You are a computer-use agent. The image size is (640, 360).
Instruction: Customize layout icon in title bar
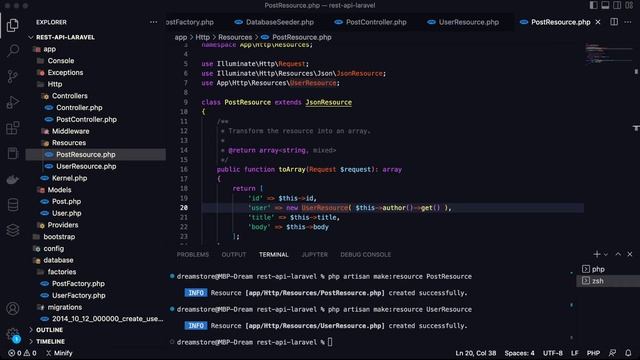pyautogui.click(x=629, y=5)
